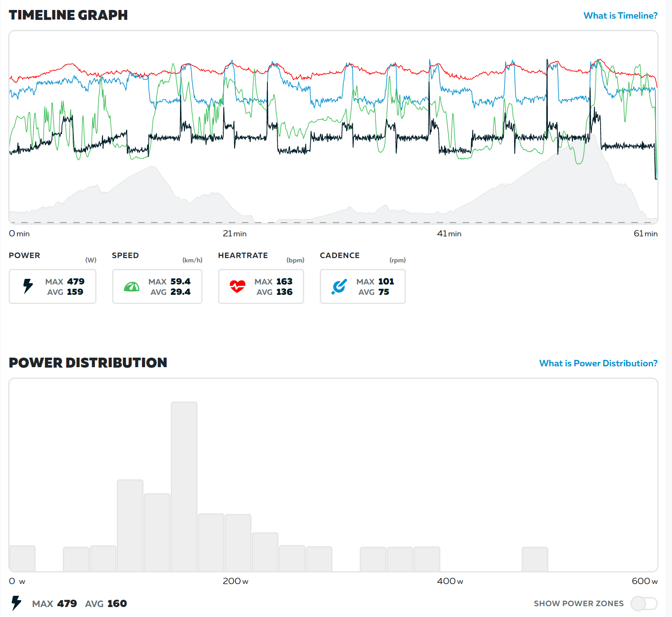Screen dimensions: 672x617
Task: Click the first bar at 0 watts
Action: pyautogui.click(x=22, y=558)
